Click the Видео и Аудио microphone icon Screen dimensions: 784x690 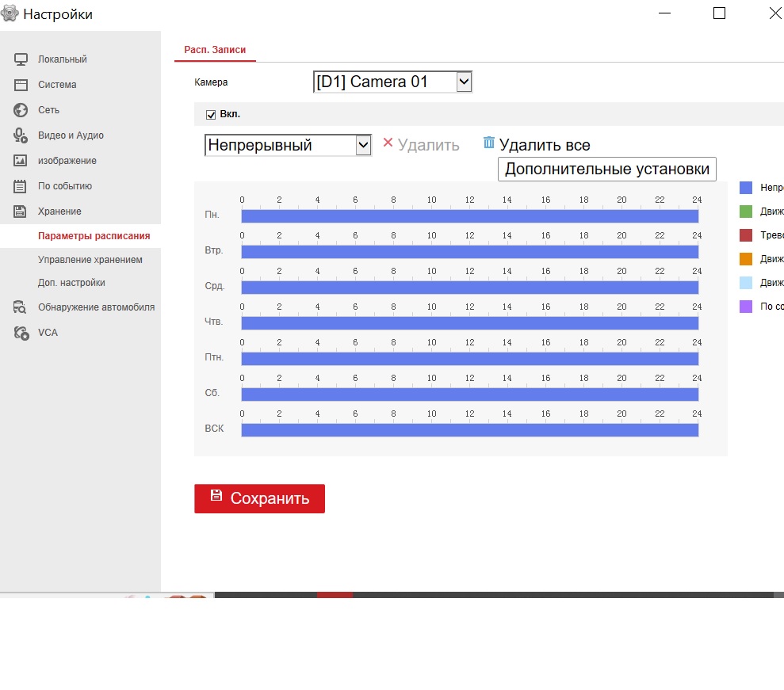(x=21, y=135)
